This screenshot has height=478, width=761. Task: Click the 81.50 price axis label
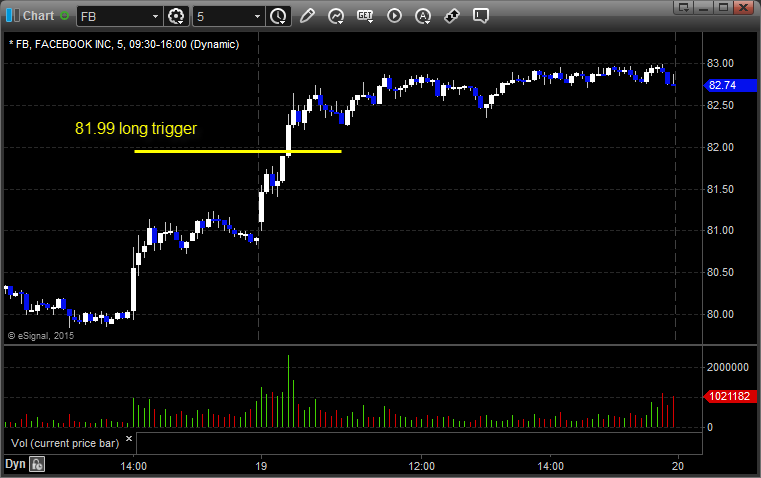pyautogui.click(x=720, y=189)
